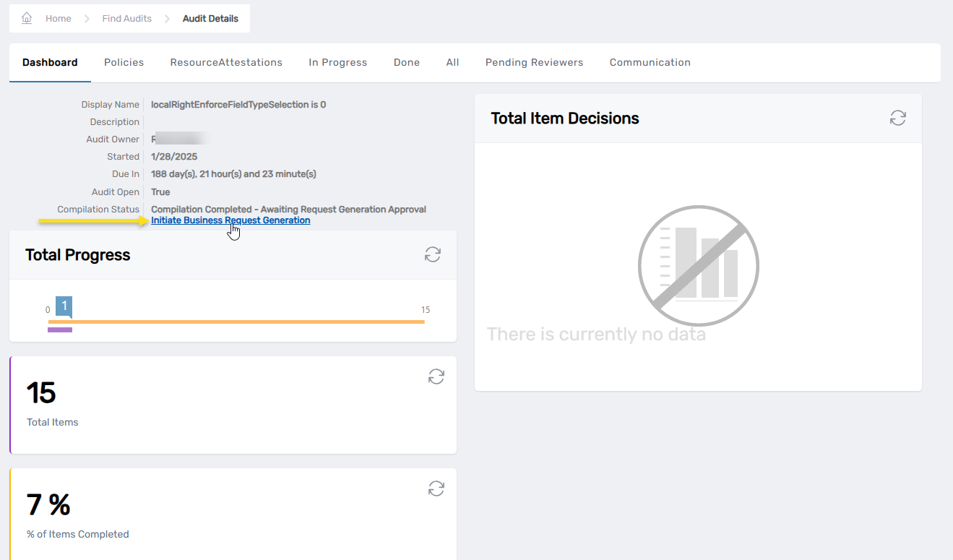Switch to the Policies tab
953x560 pixels.
(124, 63)
